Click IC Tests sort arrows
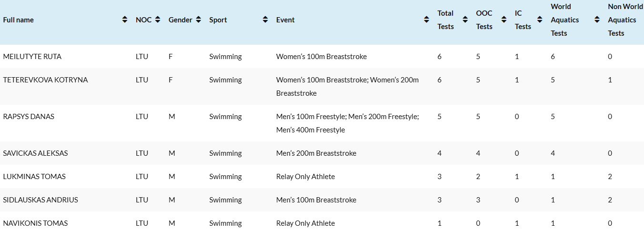 pyautogui.click(x=540, y=20)
